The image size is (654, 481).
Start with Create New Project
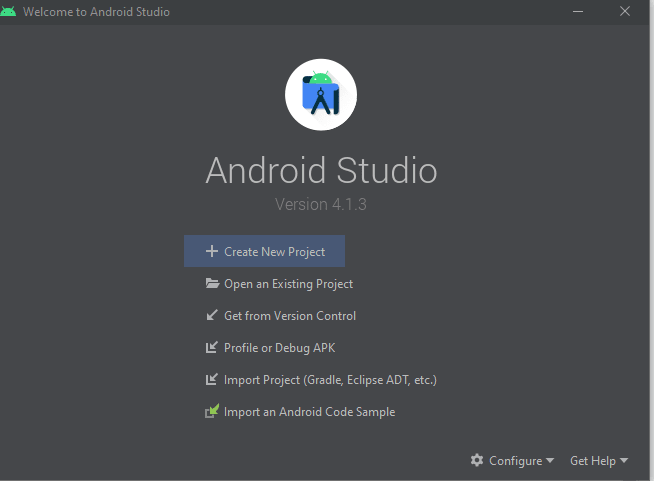tap(264, 251)
